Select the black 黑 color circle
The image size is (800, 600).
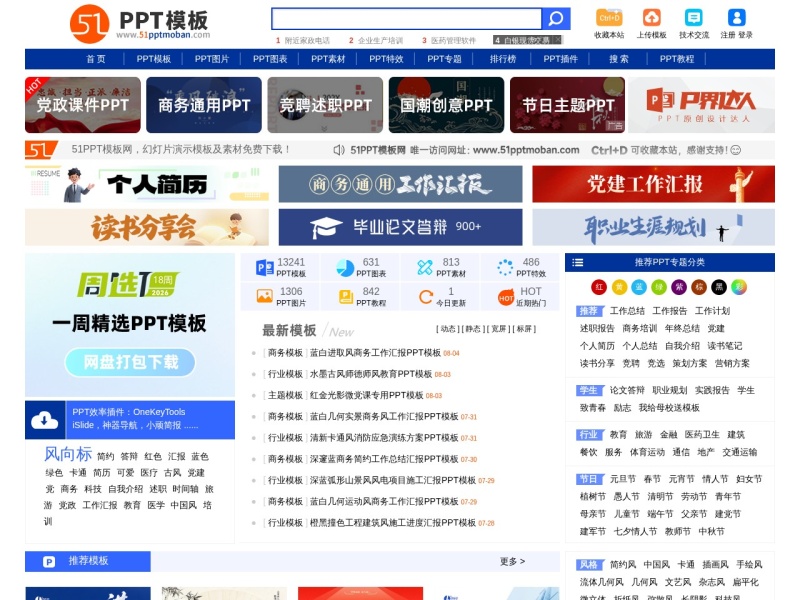[x=719, y=287]
